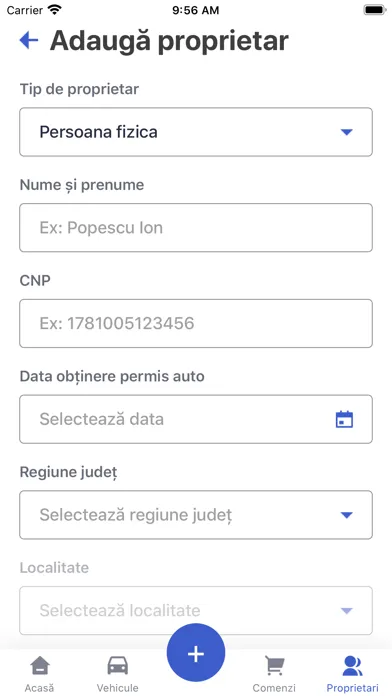This screenshot has width=392, height=696.
Task: Click the Selectează data field
Action: 196,419
